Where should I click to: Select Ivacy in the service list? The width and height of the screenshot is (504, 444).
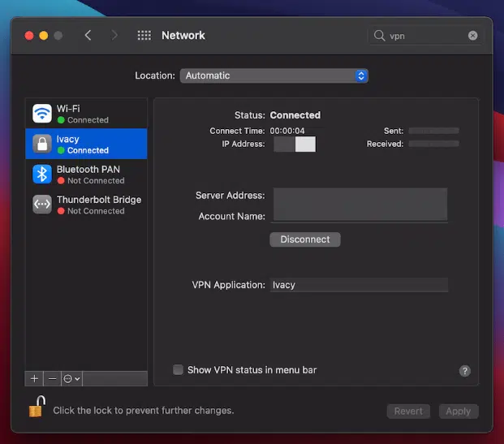click(86, 144)
